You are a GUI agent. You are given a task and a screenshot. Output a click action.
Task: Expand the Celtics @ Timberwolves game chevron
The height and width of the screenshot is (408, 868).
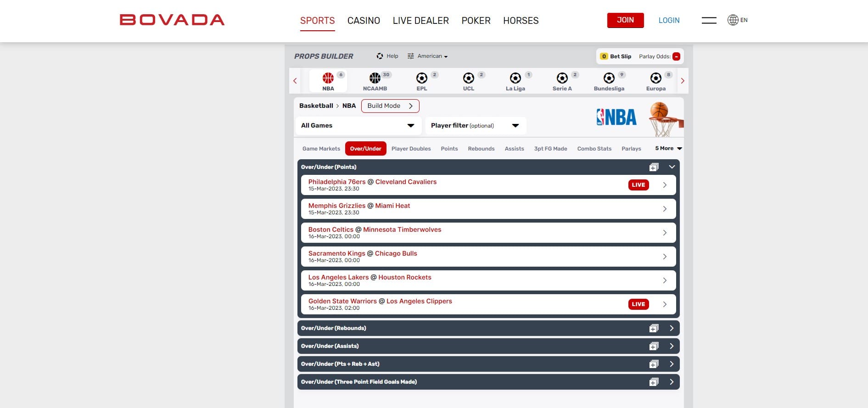coord(665,233)
